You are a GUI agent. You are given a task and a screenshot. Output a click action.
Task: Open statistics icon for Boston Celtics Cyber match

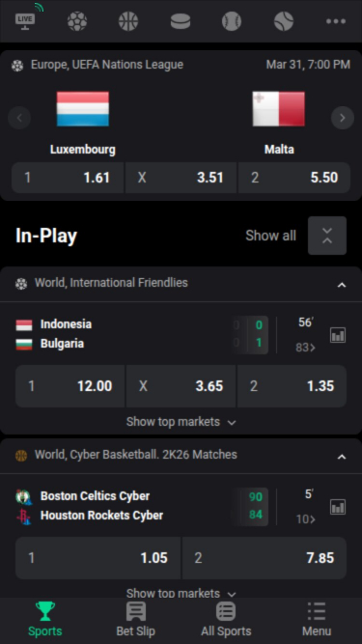(x=338, y=507)
